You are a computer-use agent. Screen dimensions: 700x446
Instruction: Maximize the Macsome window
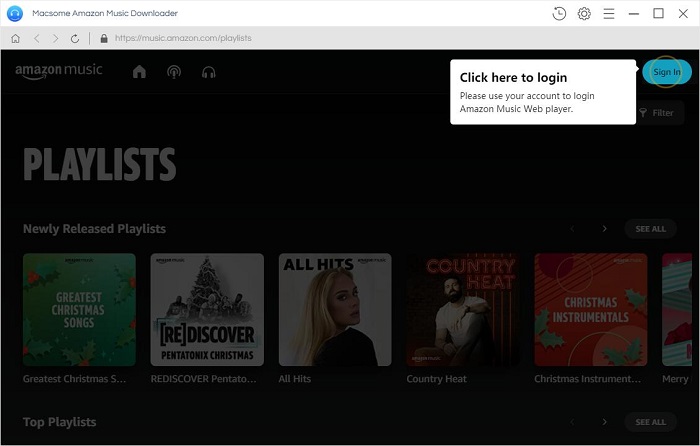658,13
